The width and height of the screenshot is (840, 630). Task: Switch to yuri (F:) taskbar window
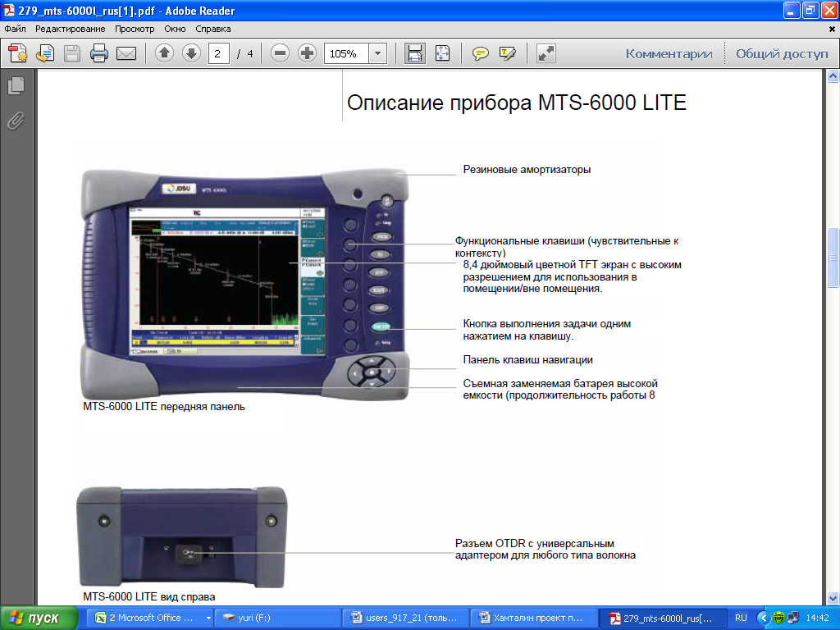pos(277,618)
